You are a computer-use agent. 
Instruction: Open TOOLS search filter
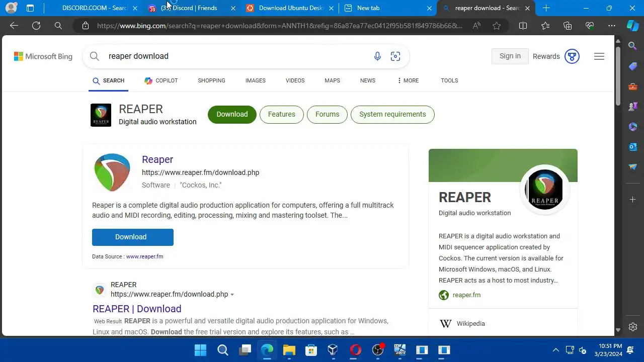pos(449,80)
